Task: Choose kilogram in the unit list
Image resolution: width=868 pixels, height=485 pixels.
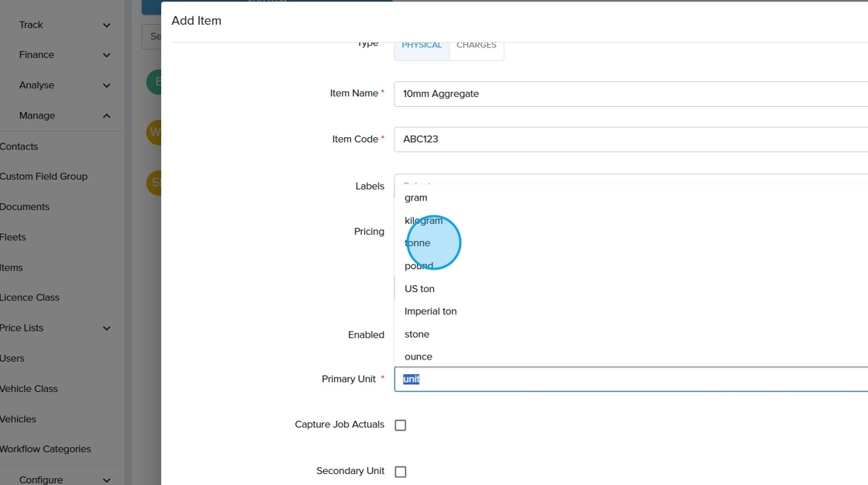Action: 424,221
